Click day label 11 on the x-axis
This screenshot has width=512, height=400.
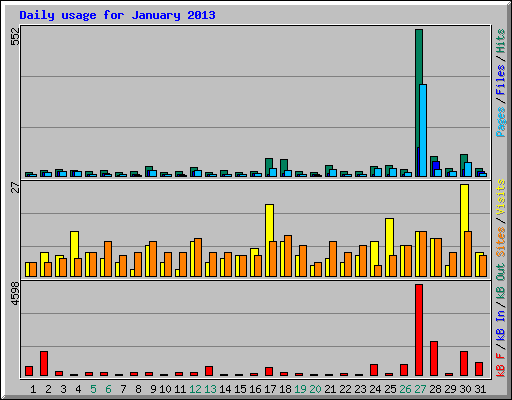[180, 389]
